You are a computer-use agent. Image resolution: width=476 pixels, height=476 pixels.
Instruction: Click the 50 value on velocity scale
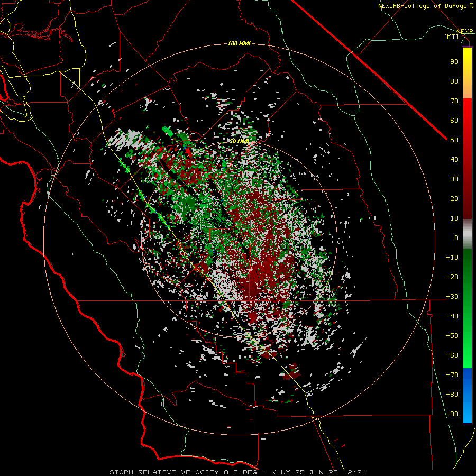pos(454,140)
